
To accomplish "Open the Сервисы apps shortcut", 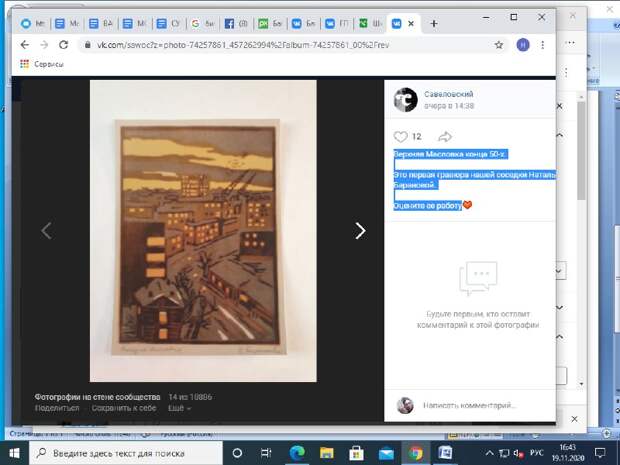I will coord(42,64).
